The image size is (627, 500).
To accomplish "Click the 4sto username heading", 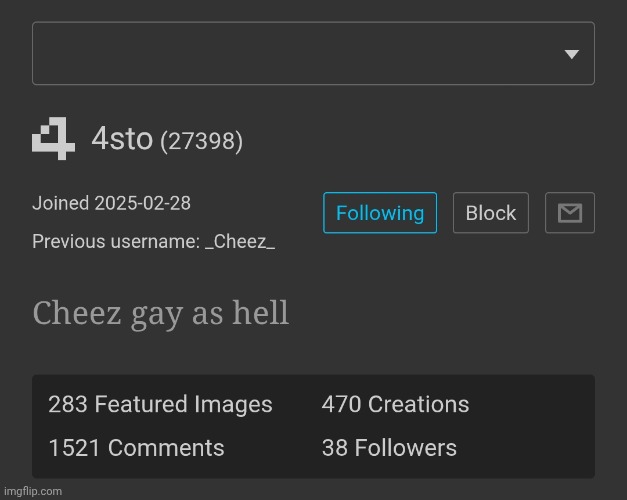I will (122, 139).
